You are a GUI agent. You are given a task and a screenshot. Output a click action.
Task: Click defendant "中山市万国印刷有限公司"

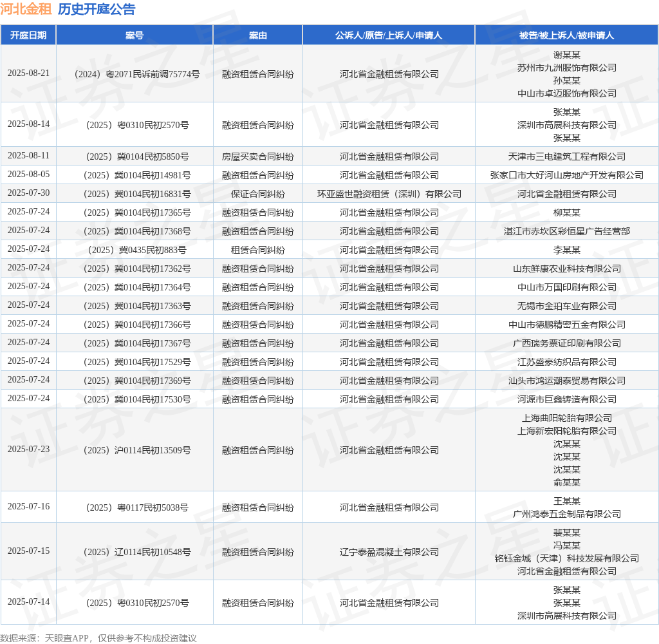click(566, 287)
